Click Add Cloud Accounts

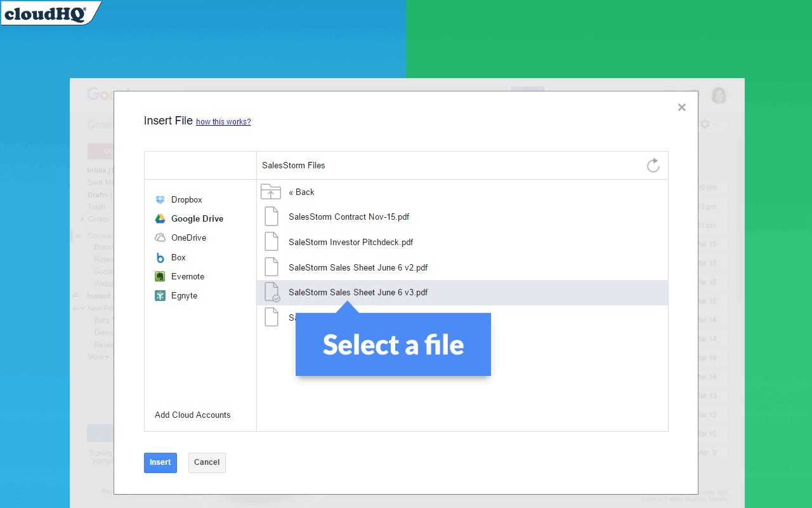pos(192,415)
